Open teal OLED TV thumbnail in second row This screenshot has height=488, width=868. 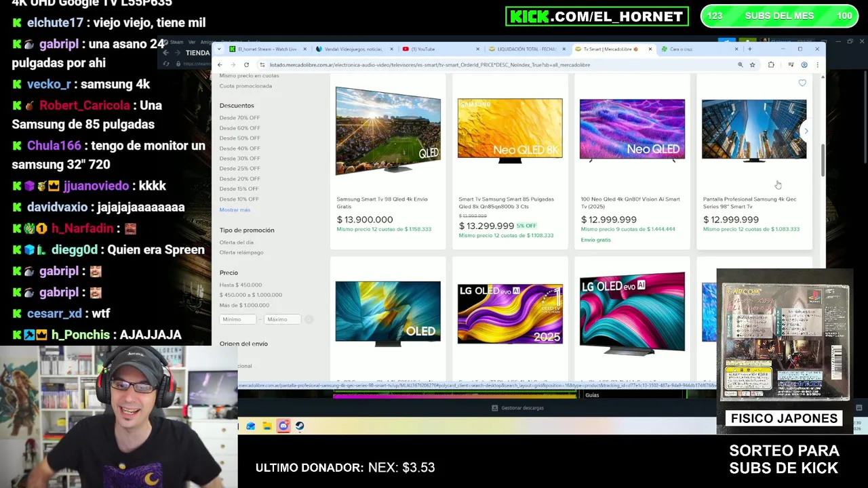[388, 314]
